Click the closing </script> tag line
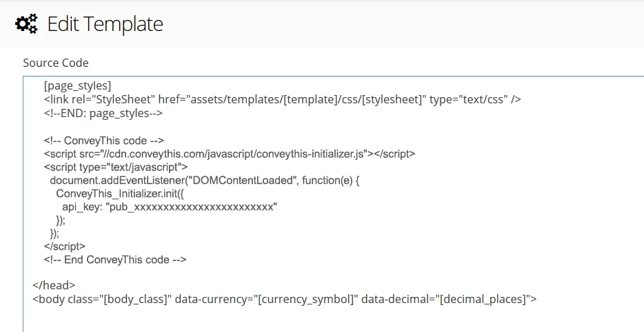The image size is (644, 332). (x=65, y=246)
